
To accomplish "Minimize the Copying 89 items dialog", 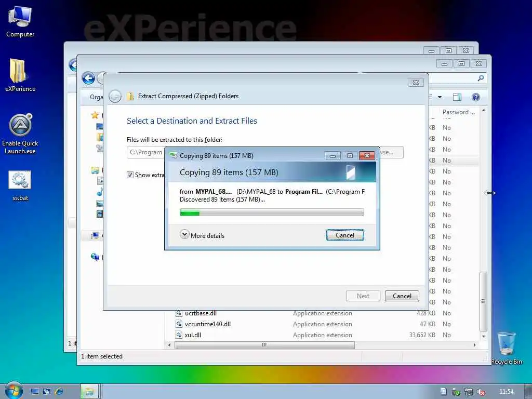I will pos(332,155).
